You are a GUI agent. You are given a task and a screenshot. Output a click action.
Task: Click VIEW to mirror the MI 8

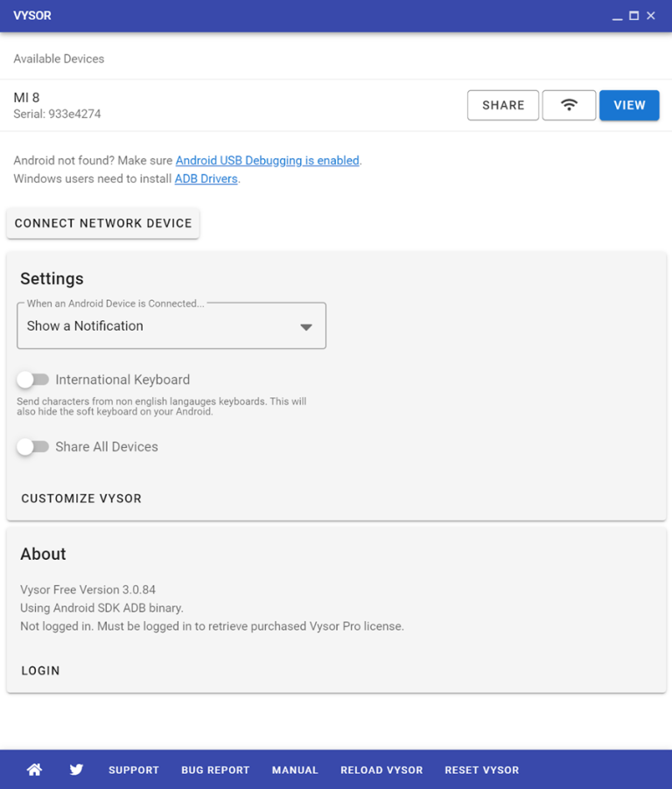coord(629,105)
